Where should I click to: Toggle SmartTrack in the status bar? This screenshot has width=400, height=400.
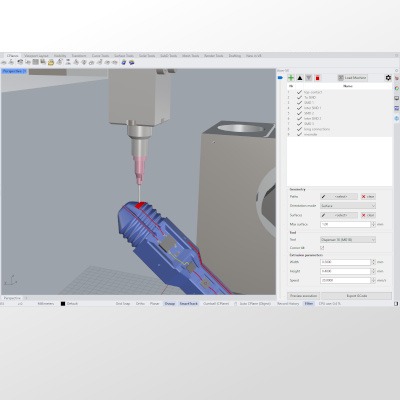click(x=189, y=304)
